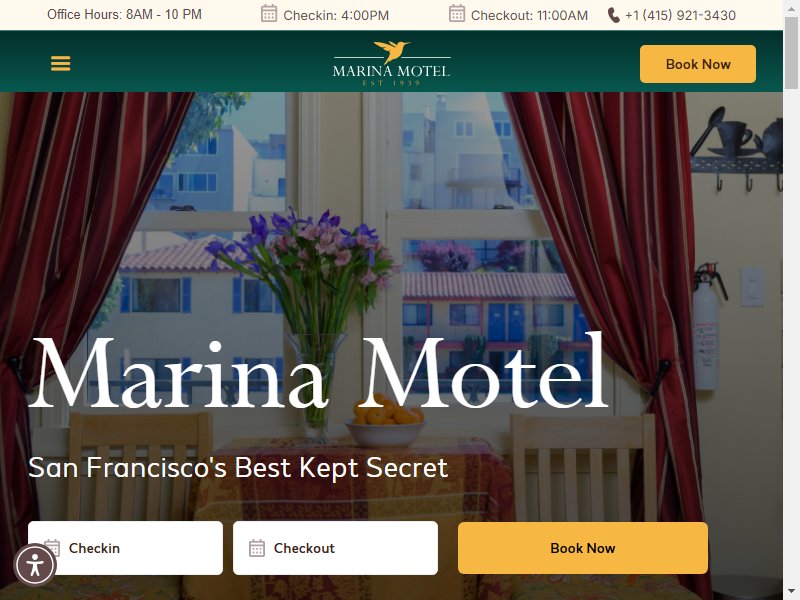Click the phone icon in top bar
This screenshot has width=800, height=600.
[613, 15]
